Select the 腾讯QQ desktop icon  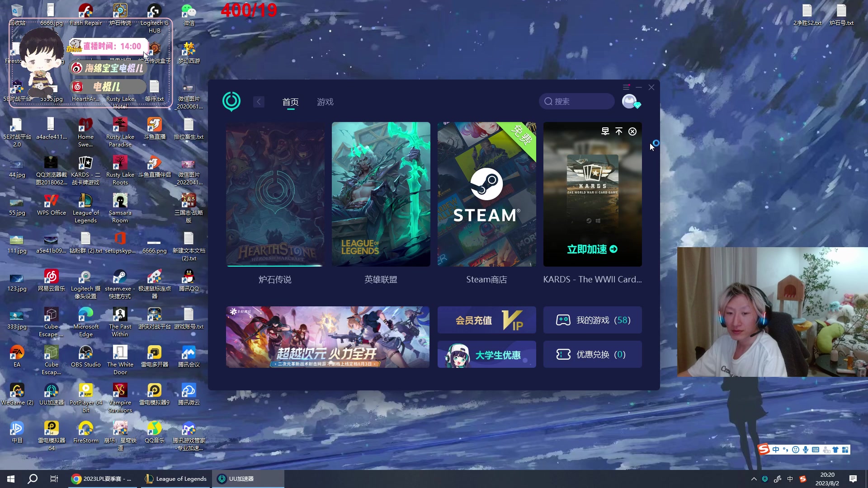point(189,280)
